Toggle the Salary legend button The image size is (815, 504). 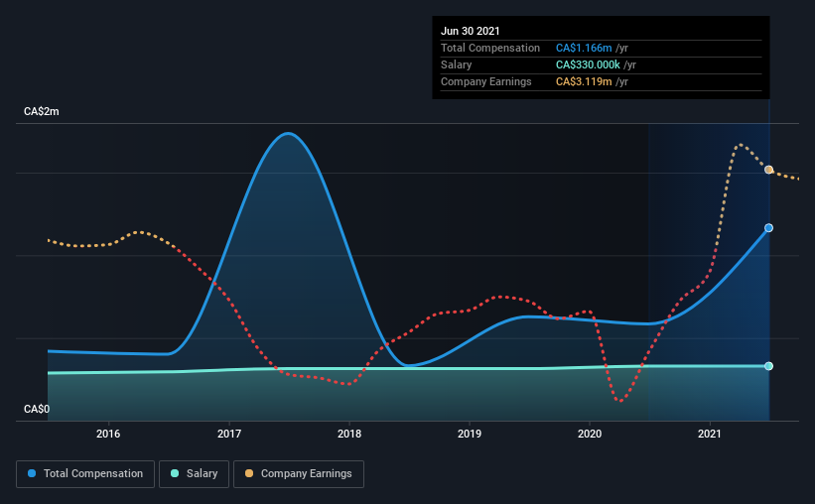click(x=194, y=474)
